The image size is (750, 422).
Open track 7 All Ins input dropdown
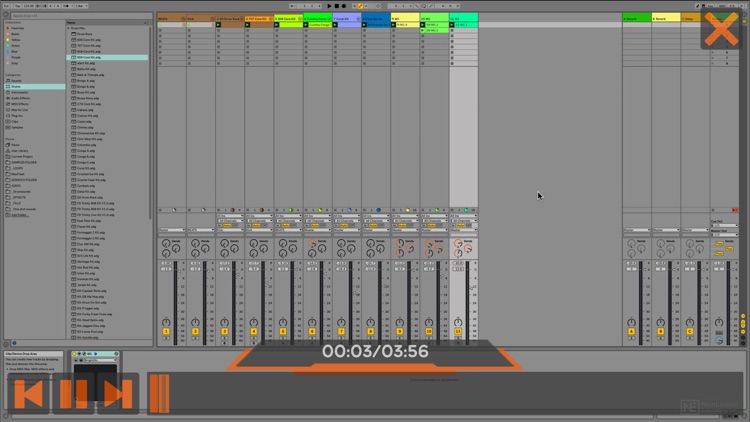point(347,216)
